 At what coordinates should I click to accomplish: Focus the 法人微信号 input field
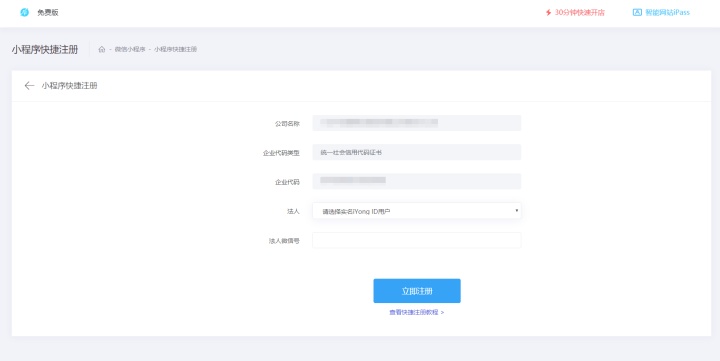[x=416, y=240]
